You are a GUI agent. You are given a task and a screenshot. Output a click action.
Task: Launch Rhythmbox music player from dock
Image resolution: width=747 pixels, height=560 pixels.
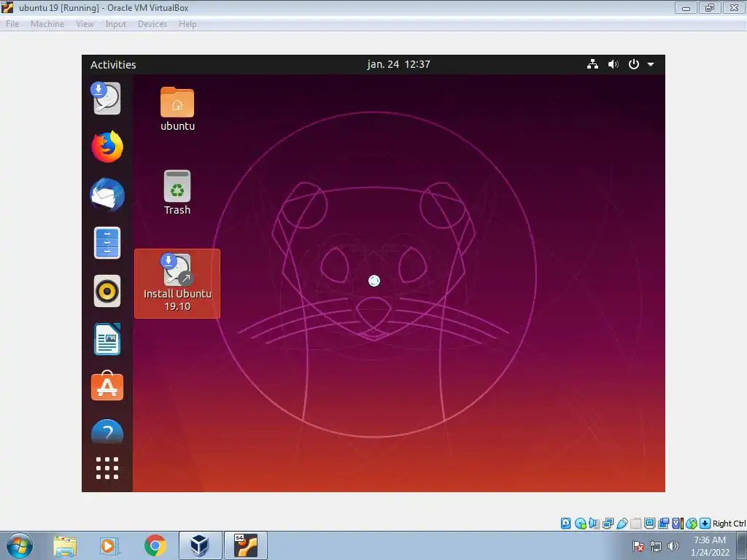click(107, 291)
